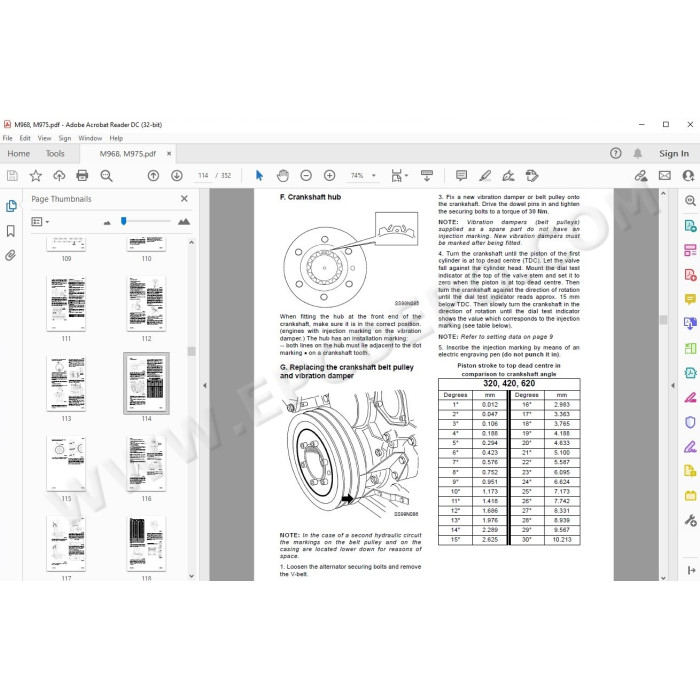Viewport: 700px width, 700px height.
Task: Close the M968, M975.pdf tab
Action: pyautogui.click(x=169, y=154)
